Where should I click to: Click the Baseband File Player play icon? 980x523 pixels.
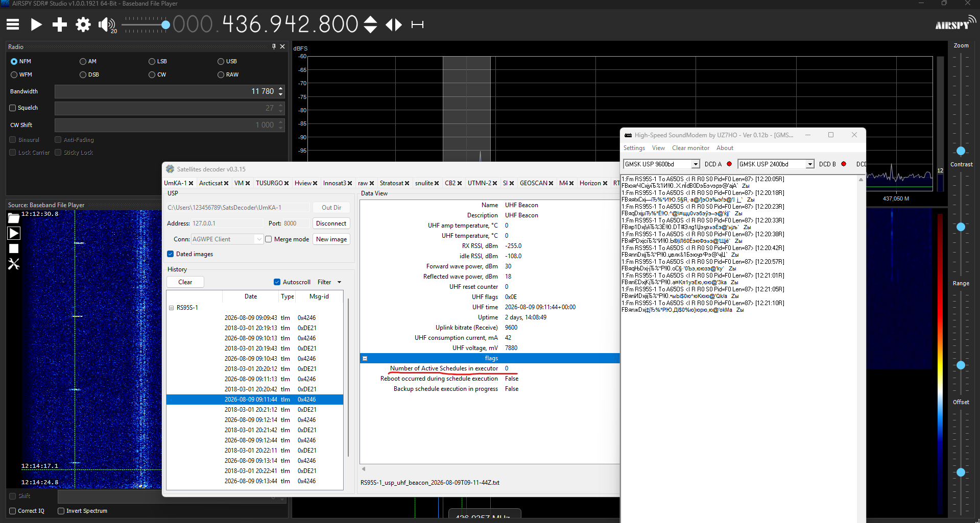pos(14,233)
